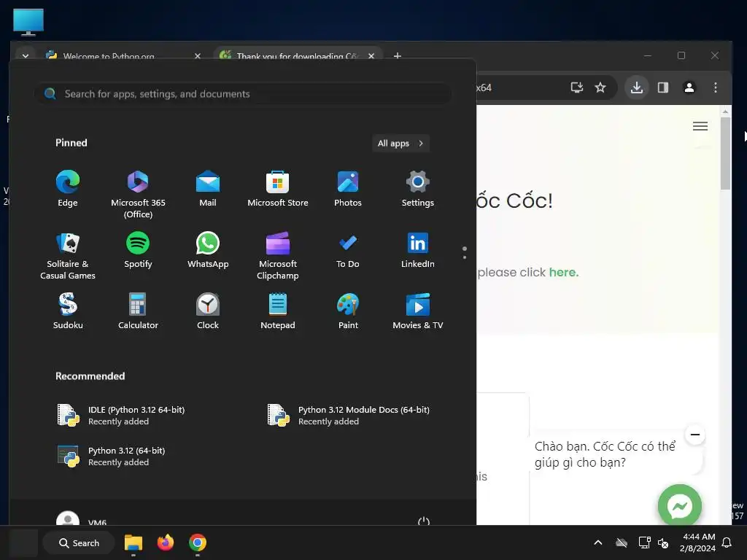This screenshot has height=560, width=747.
Task: Open the Paint app
Action: [348, 311]
